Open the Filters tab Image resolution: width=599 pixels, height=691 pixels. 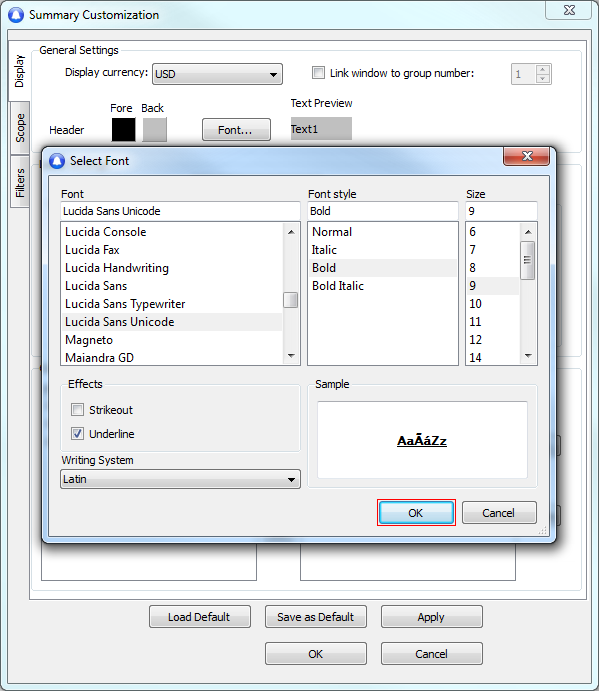(x=20, y=182)
